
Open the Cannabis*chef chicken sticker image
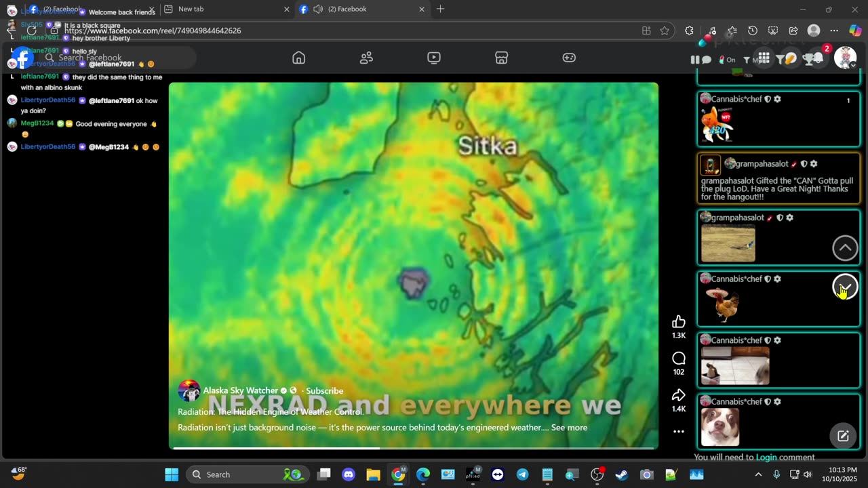pos(722,304)
